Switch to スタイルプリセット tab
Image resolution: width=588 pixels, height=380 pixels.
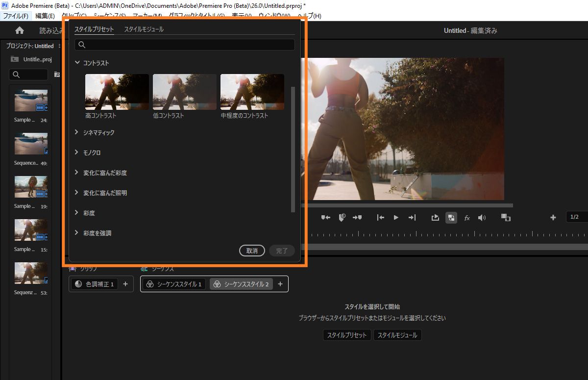pos(94,29)
